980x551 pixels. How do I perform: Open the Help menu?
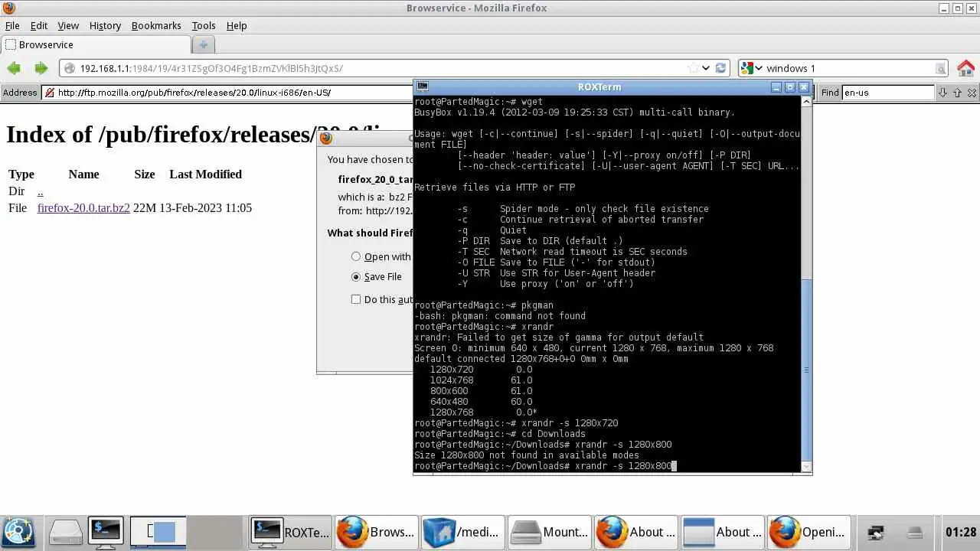[237, 25]
